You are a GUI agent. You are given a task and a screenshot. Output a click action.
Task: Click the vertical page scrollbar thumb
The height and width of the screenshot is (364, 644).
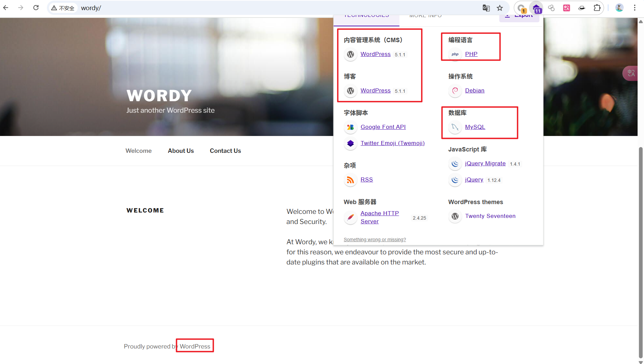[x=641, y=252]
